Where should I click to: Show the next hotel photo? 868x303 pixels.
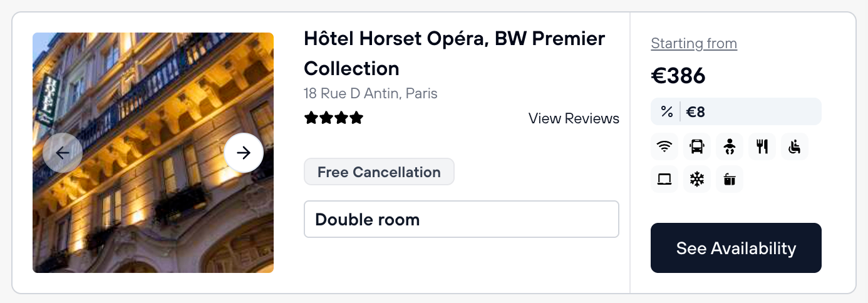(244, 153)
